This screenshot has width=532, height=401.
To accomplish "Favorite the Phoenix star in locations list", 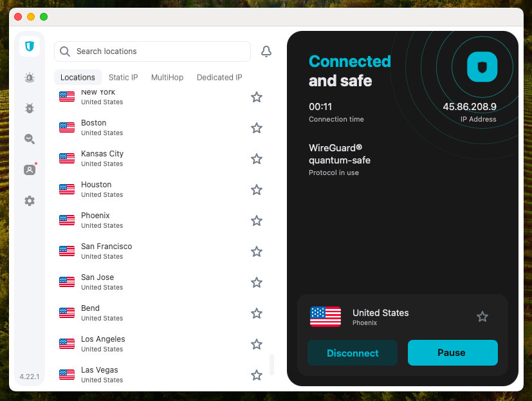I will pos(257,221).
